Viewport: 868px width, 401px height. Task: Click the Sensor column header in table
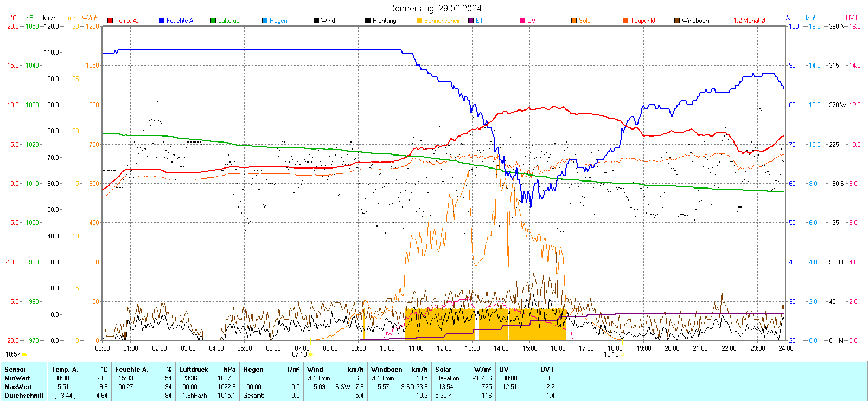(15, 370)
